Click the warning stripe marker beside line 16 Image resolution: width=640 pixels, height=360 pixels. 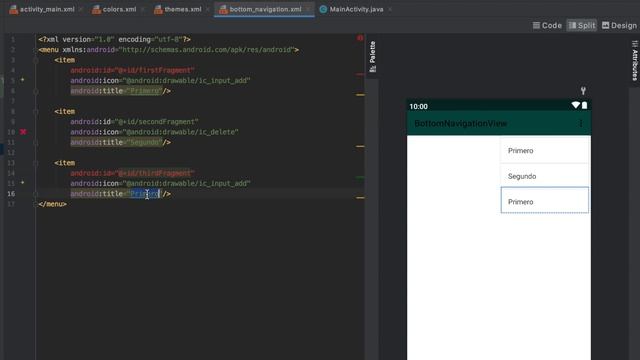coord(360,198)
